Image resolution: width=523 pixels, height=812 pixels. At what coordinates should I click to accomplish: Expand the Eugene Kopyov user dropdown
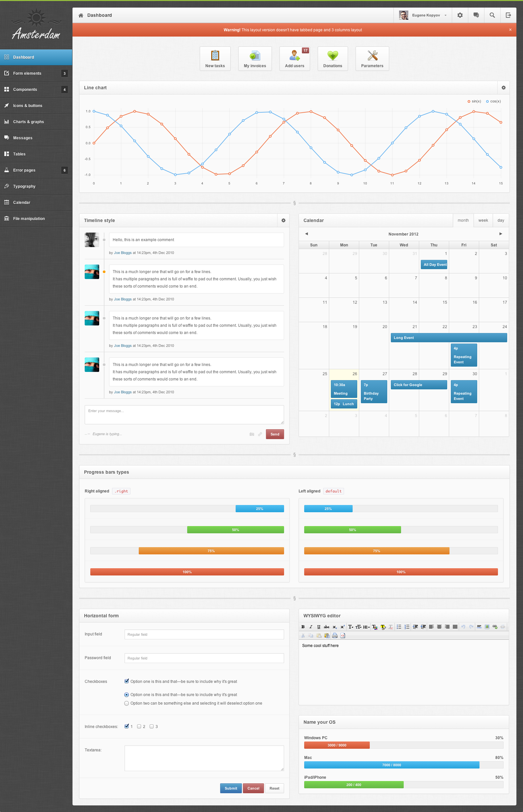[x=423, y=15]
